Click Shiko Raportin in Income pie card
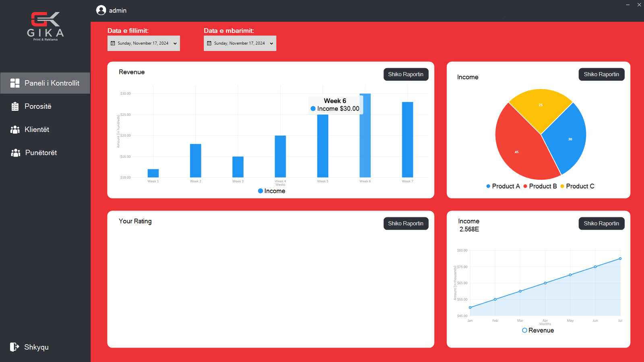This screenshot has height=362, width=644. tap(601, 74)
